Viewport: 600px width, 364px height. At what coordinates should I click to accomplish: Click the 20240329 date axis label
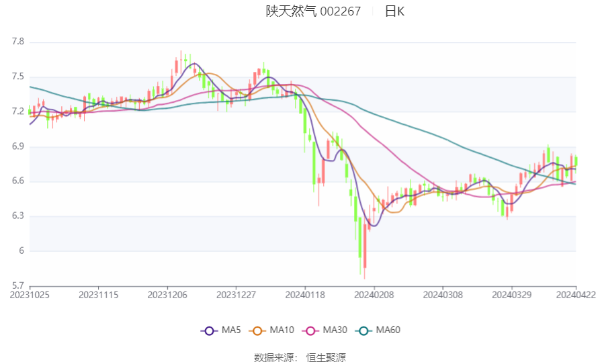tap(512, 295)
